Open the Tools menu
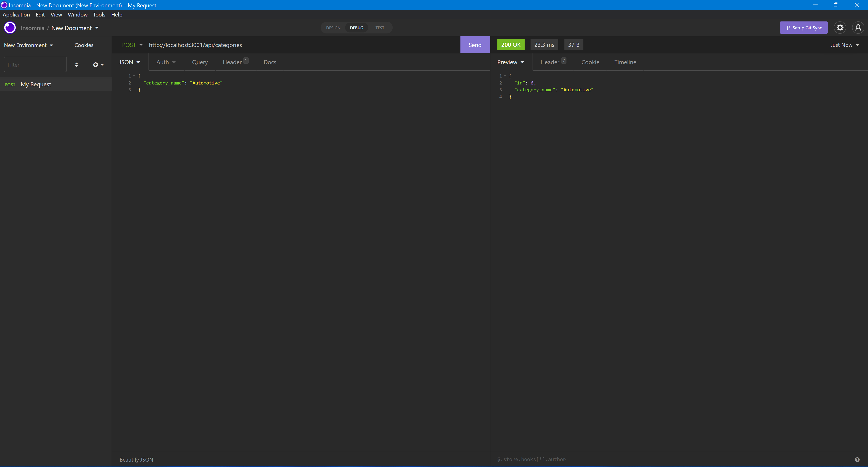Screen dimensions: 868x467 [x=99, y=14]
